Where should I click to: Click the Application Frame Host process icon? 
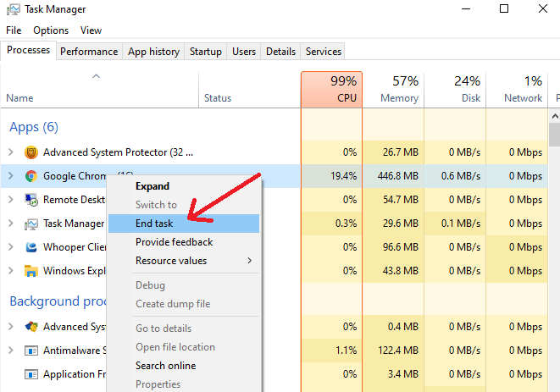pos(31,374)
